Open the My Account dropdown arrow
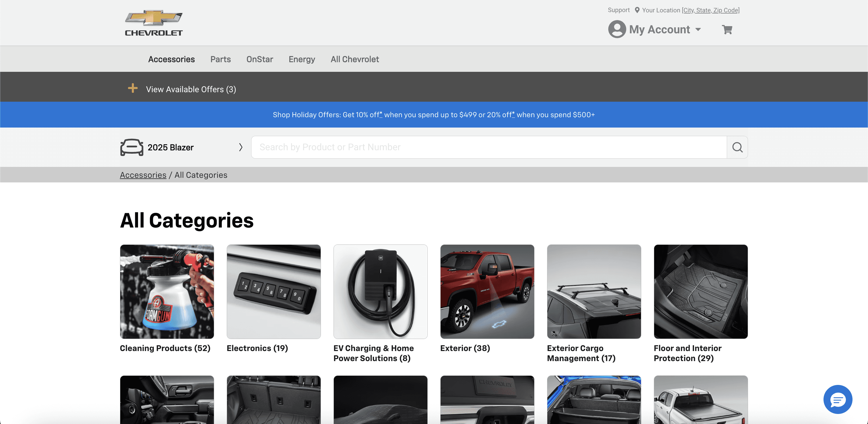 click(698, 30)
